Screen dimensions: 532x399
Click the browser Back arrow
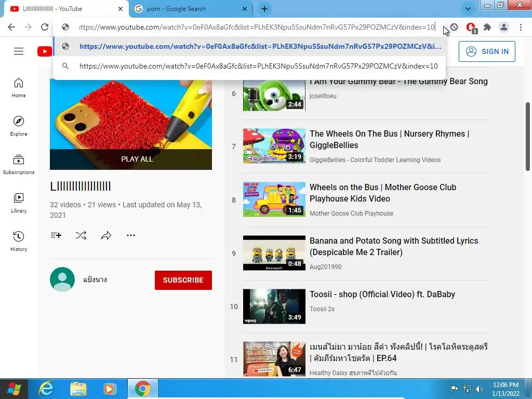click(x=11, y=27)
